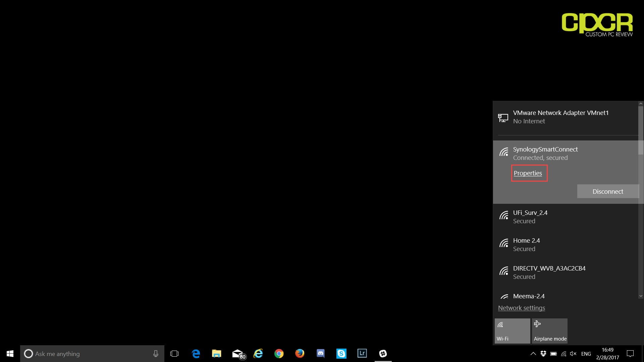
Task: Click the ENG language indicator
Action: [x=586, y=354]
